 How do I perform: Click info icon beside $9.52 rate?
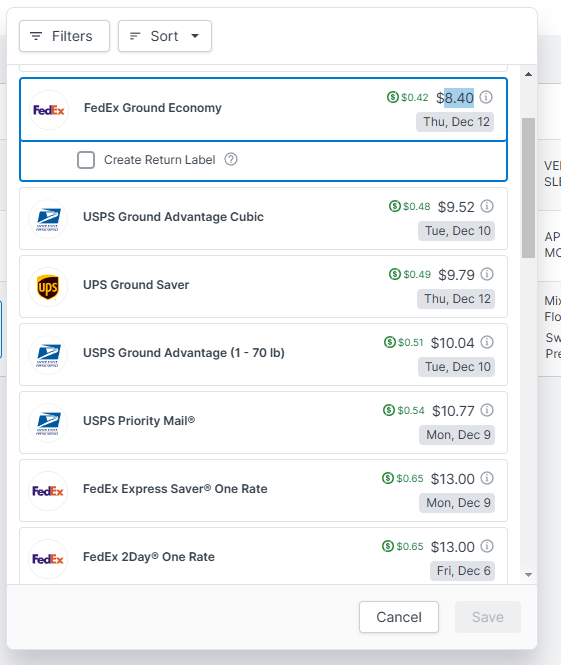pyautogui.click(x=487, y=206)
